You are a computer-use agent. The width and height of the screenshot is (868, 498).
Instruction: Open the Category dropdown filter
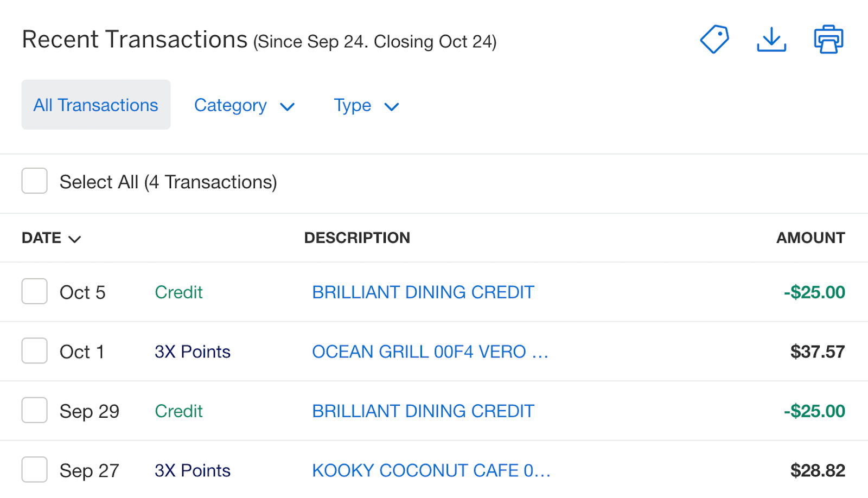pyautogui.click(x=245, y=105)
